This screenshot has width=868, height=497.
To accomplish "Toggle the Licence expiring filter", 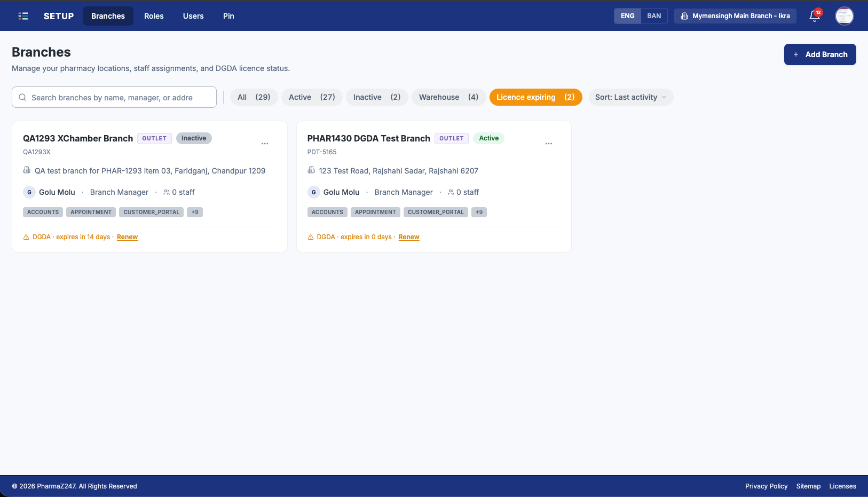I will point(535,97).
